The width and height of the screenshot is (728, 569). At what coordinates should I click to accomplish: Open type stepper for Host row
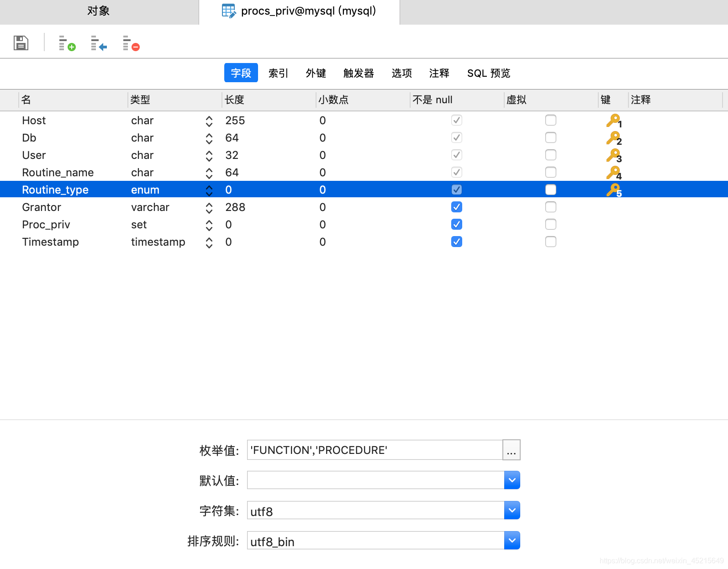point(209,121)
